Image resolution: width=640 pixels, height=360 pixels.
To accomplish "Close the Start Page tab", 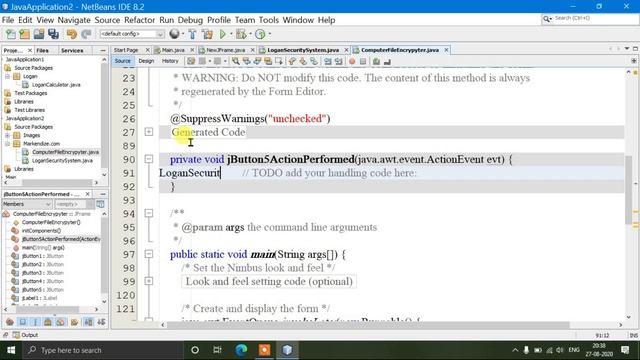I will tap(147, 50).
